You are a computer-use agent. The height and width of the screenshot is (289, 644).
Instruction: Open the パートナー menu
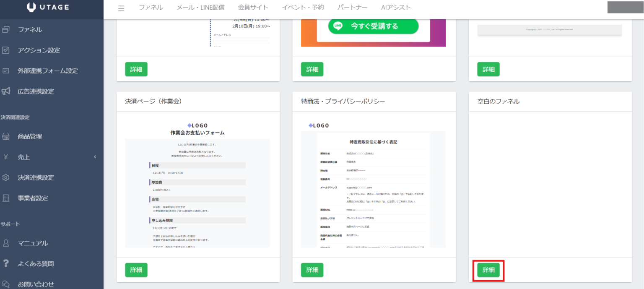(x=351, y=7)
